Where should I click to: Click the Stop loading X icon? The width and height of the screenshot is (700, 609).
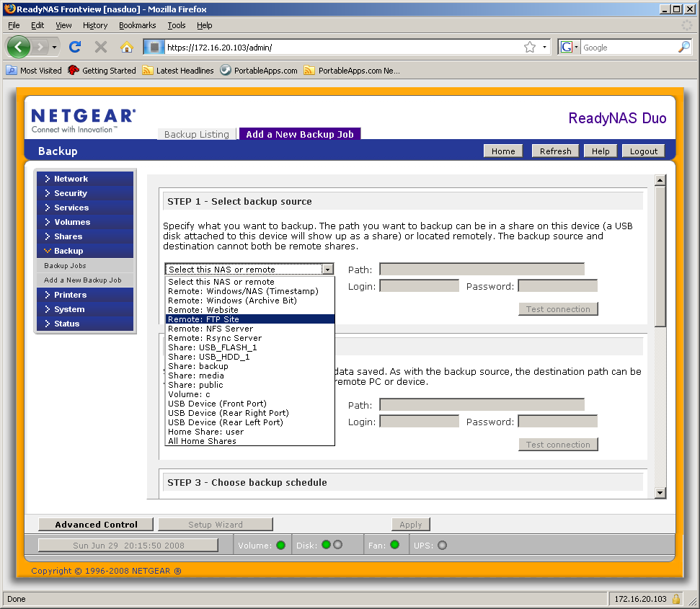101,46
